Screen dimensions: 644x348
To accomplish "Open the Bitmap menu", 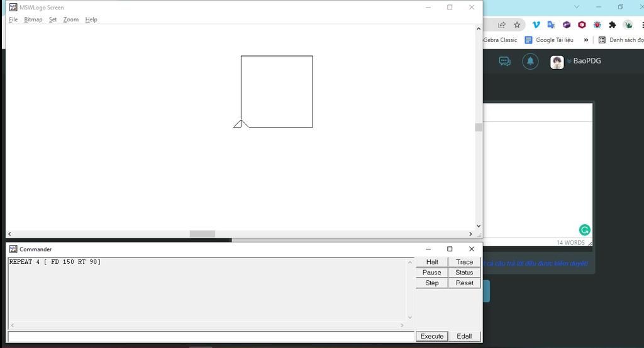I will pyautogui.click(x=33, y=19).
